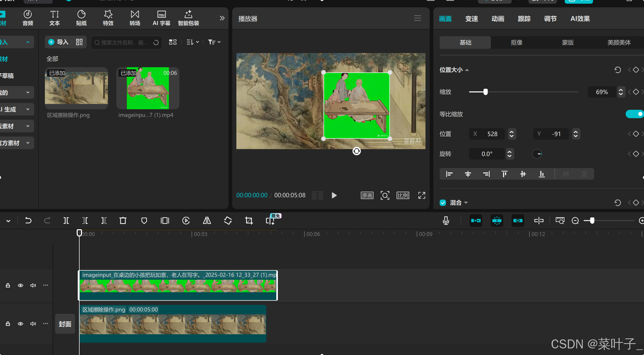Screen dimensions: 644x355
Task: Click the undo arrow icon
Action: click(x=28, y=221)
